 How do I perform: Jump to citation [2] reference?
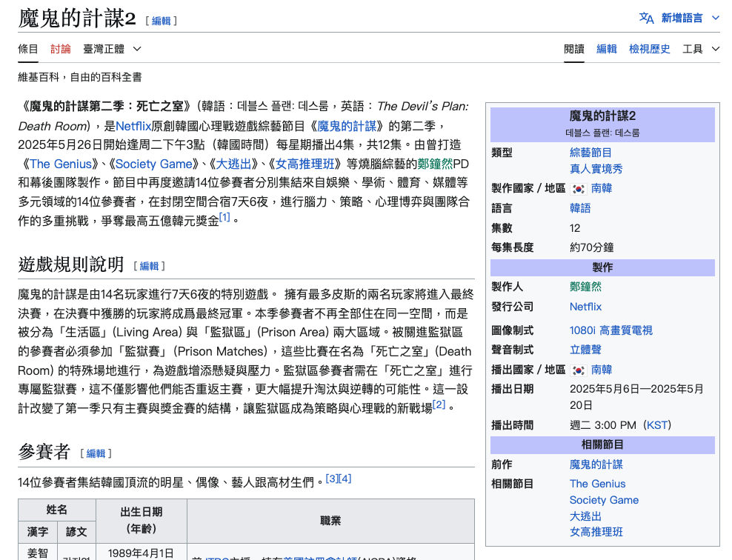pyautogui.click(x=439, y=404)
